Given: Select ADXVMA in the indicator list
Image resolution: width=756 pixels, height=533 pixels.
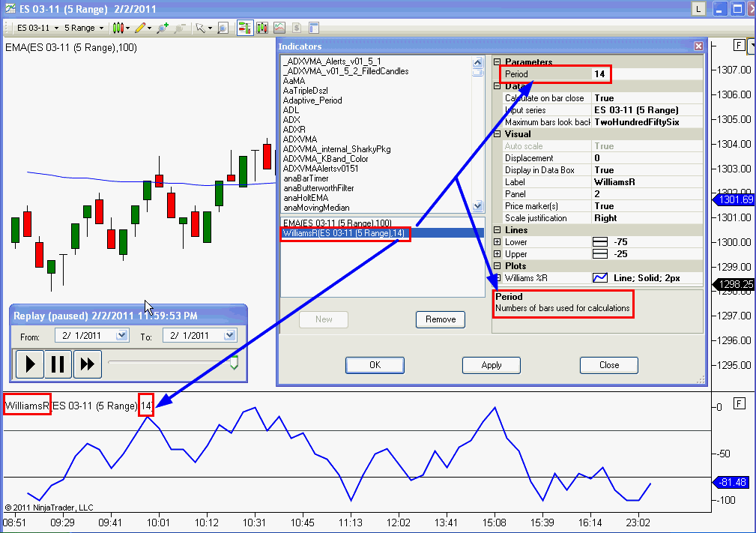Looking at the screenshot, I should click(x=300, y=139).
